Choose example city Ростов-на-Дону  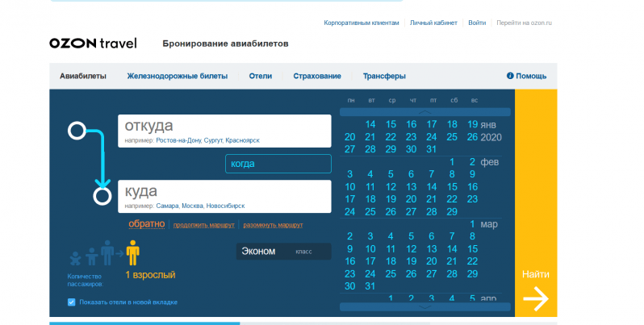tap(178, 140)
